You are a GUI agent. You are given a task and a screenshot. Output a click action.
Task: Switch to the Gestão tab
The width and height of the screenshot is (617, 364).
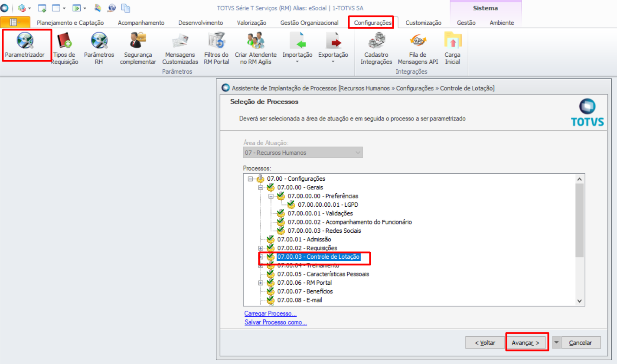click(466, 23)
